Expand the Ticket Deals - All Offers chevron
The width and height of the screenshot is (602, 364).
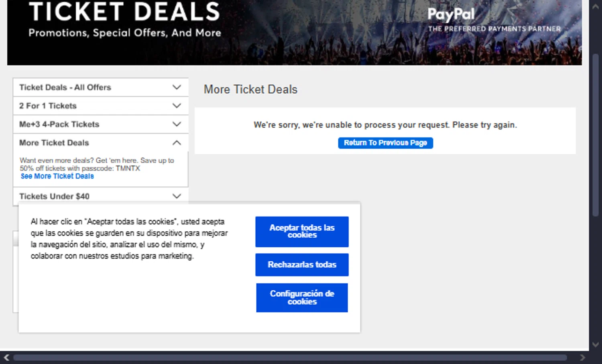tap(177, 87)
